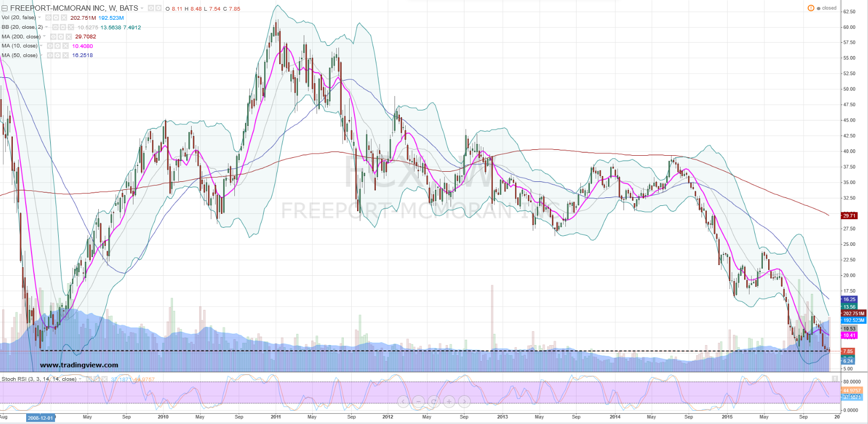Click the 2008-12-01 date marker on time axis
Screen dimensions: 868x424
point(41,418)
